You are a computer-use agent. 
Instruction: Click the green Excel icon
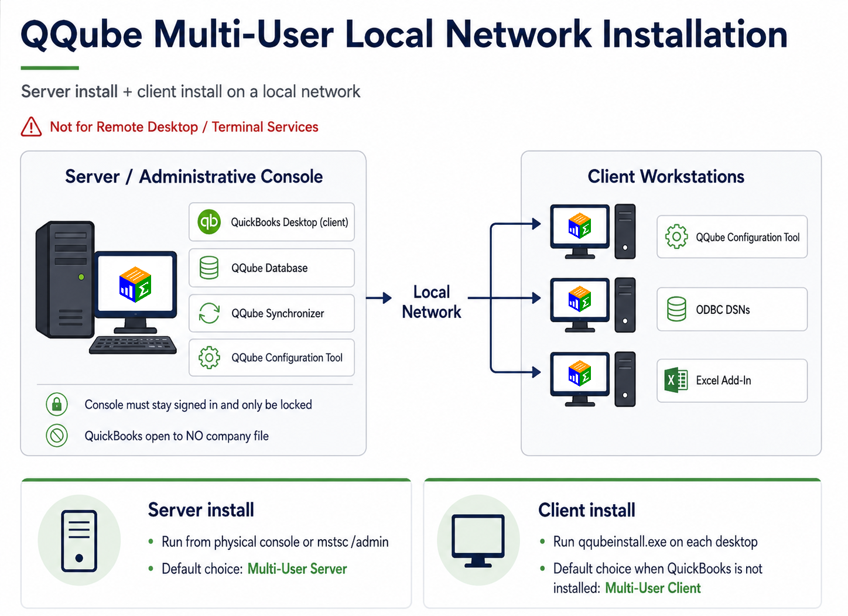676,380
